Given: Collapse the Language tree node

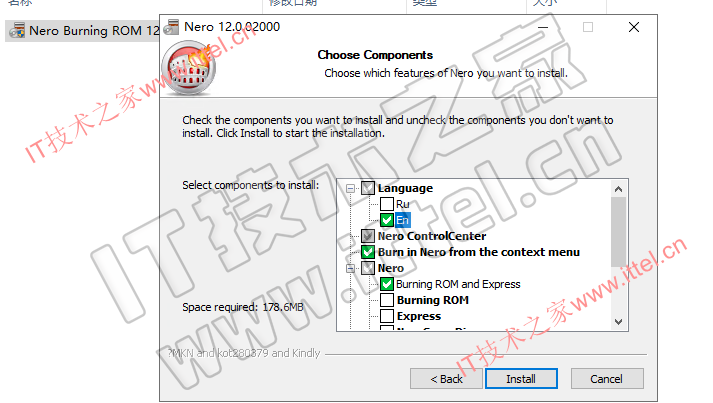Looking at the screenshot, I should tap(350, 188).
